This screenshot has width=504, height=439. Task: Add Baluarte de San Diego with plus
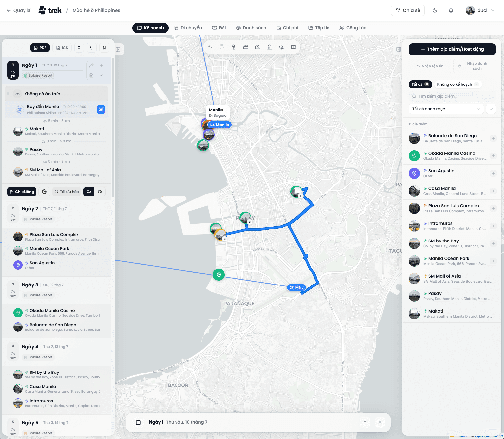(x=493, y=138)
